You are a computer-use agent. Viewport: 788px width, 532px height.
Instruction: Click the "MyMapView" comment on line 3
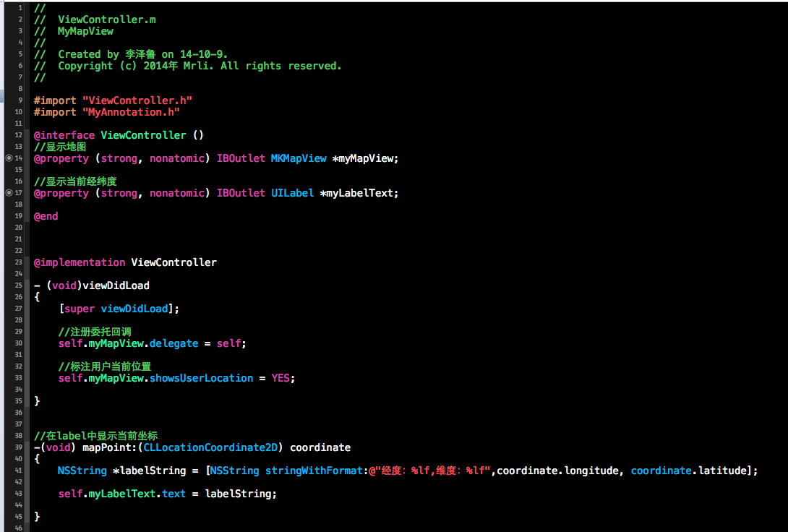click(x=85, y=31)
